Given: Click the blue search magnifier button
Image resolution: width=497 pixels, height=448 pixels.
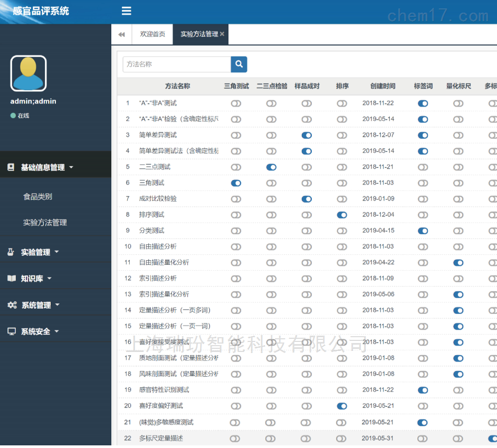Looking at the screenshot, I should coord(239,64).
